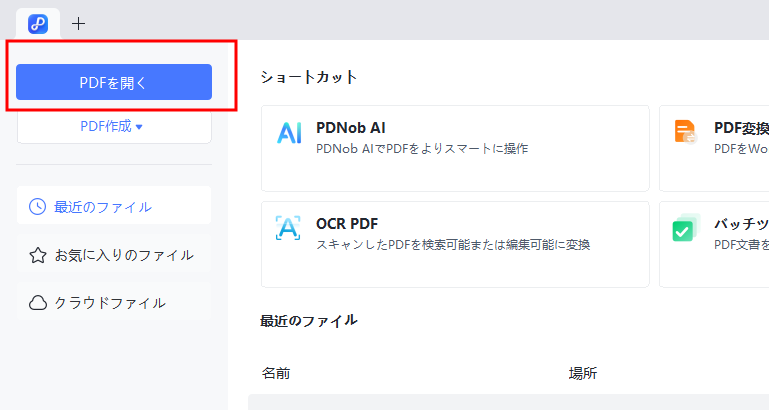This screenshot has height=410, width=769.
Task: Click the cloud icon in sidebar
Action: 38,303
